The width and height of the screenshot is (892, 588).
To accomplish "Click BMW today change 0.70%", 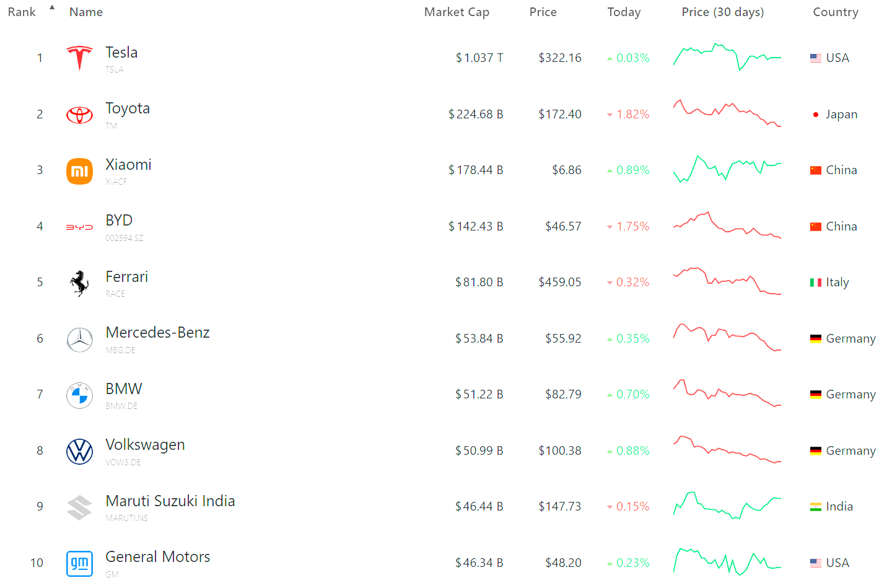I will tap(628, 395).
